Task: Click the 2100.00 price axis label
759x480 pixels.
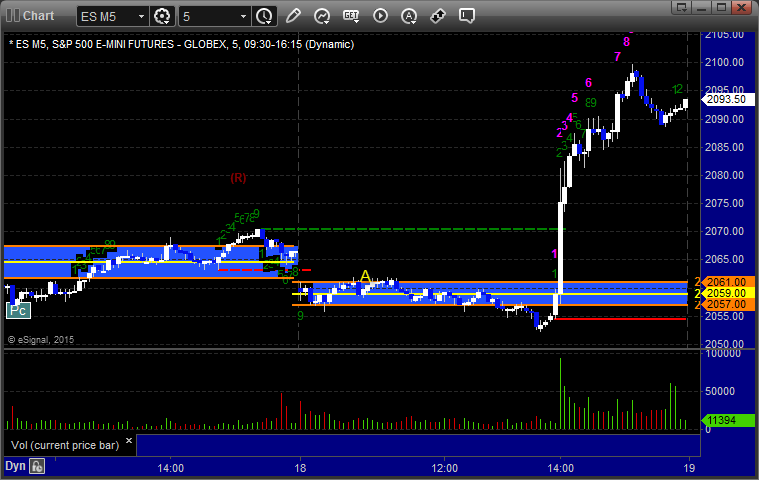Action: tap(725, 62)
